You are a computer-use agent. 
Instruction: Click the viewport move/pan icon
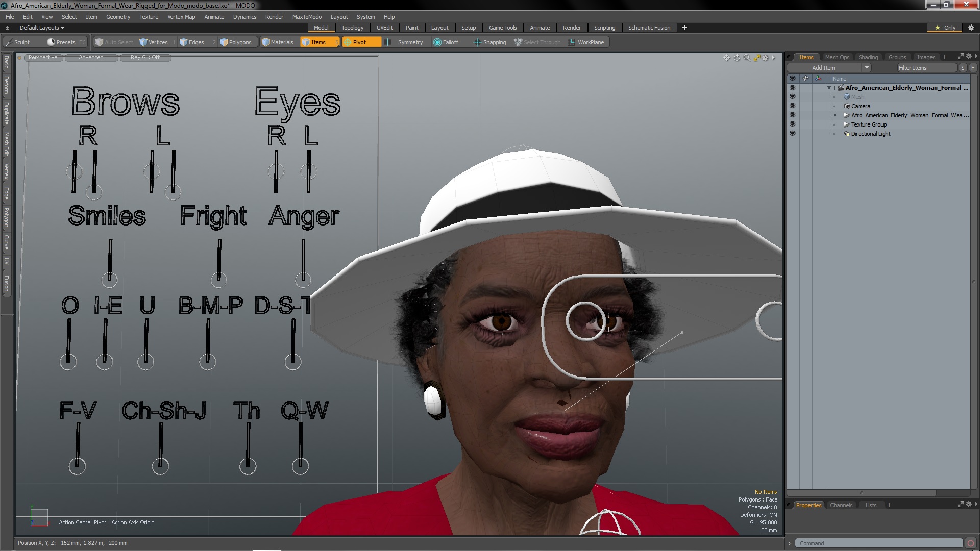pos(727,58)
